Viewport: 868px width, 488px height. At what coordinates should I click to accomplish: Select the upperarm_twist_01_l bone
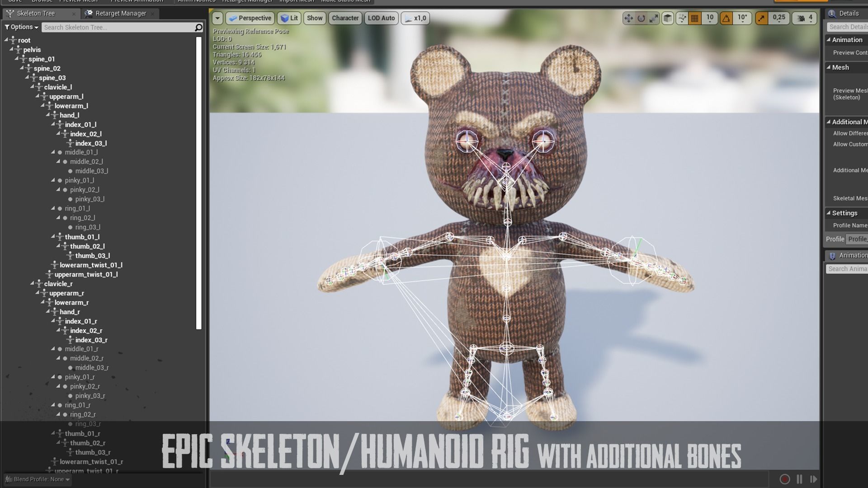(x=86, y=275)
